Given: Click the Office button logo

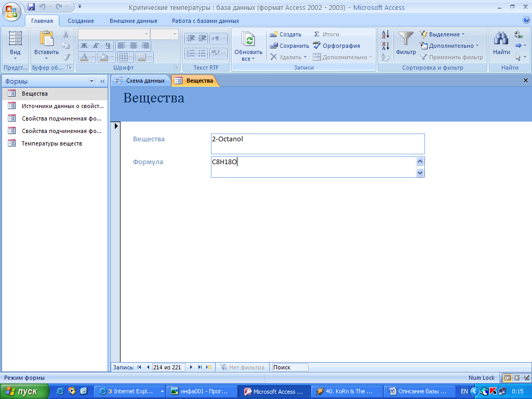Looking at the screenshot, I should point(11,11).
